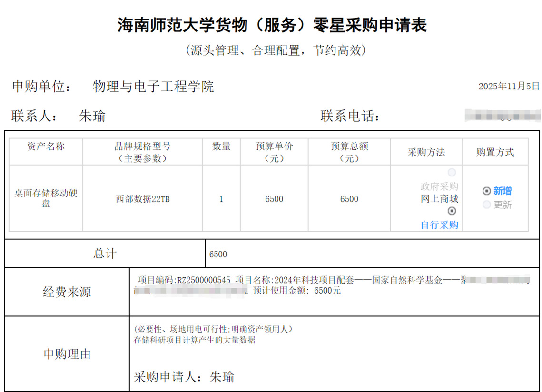Screen dimensions: 542x392
Task: Choose the 更新 purchase mode radio
Action: 486,205
